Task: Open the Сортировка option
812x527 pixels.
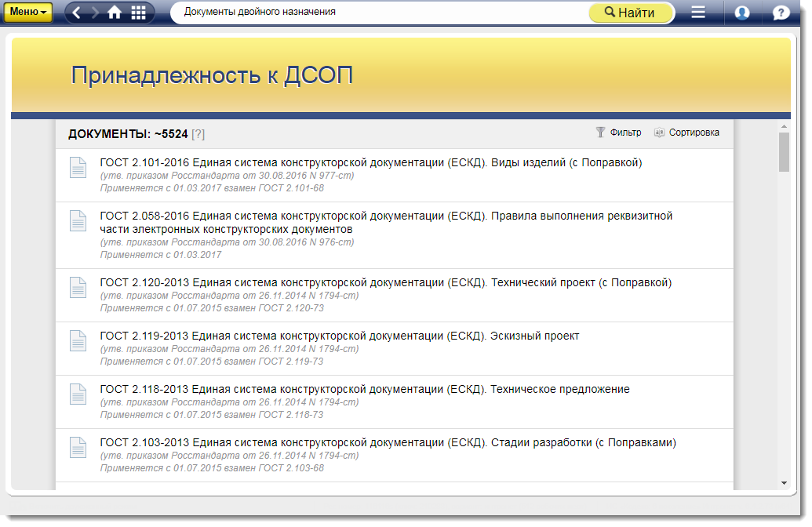Action: tap(686, 133)
